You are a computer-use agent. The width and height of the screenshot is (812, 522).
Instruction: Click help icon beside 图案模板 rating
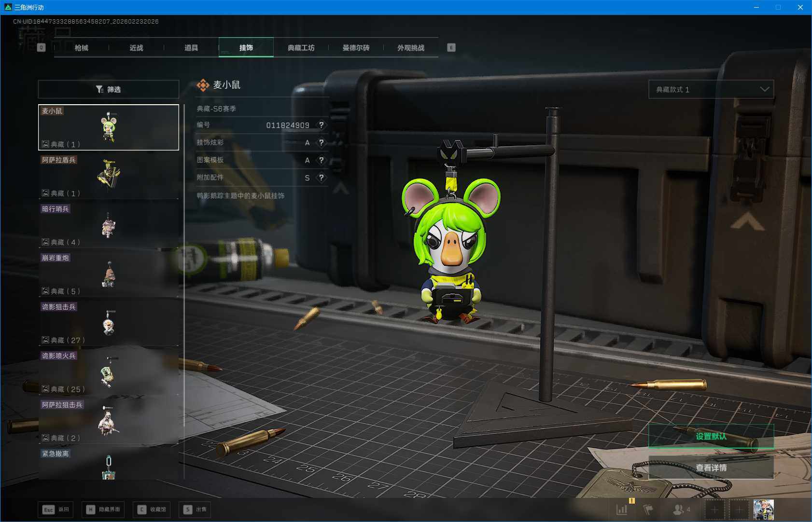[321, 160]
